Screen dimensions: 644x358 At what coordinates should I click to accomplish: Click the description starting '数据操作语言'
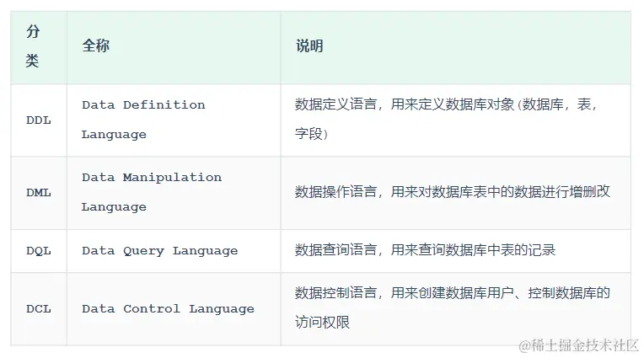click(452, 192)
